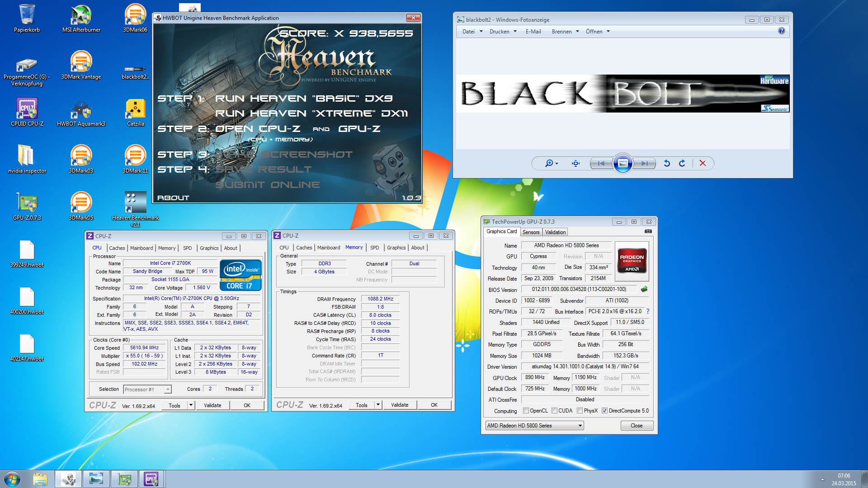The height and width of the screenshot is (488, 868).
Task: Launch the 3DMark05 shortcut
Action: [x=81, y=206]
